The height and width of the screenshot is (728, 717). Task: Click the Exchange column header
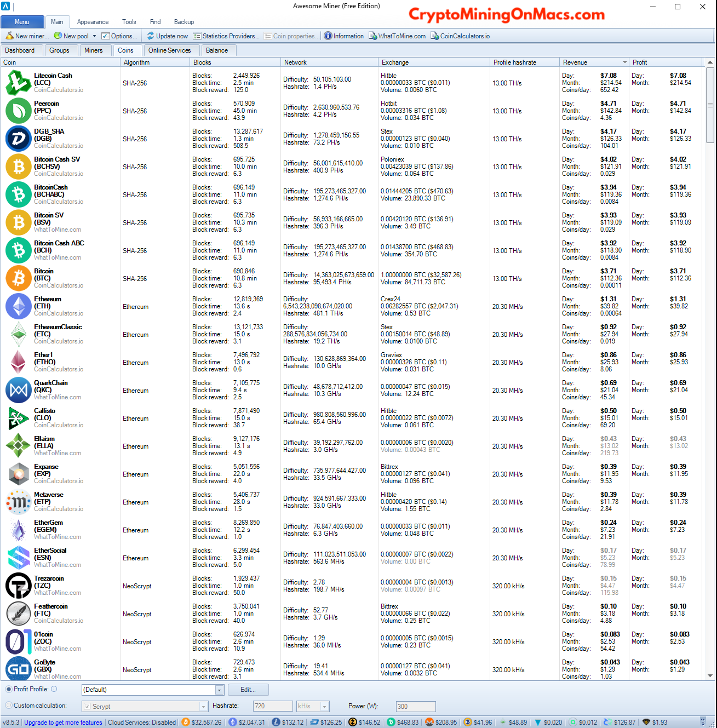point(434,62)
